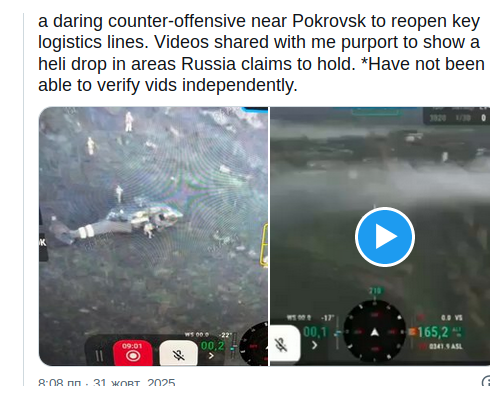Image resolution: width=500 pixels, height=400 pixels.
Task: Toggle muted microphone button in left video
Action: point(178,354)
